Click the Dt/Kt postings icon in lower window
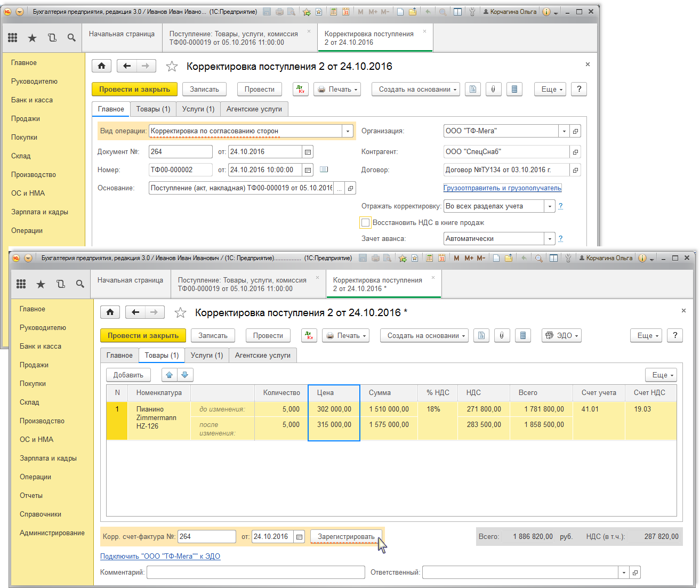Viewport: 700px width, 588px height. (309, 335)
